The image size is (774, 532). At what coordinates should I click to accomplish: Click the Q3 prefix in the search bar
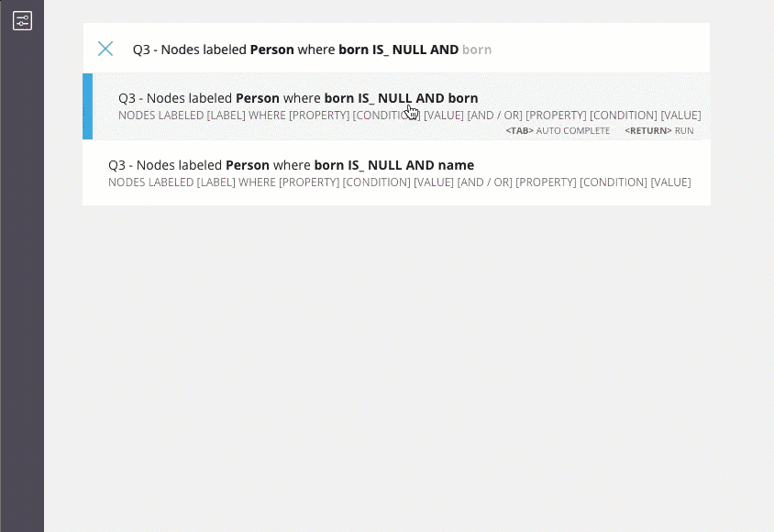tap(141, 50)
